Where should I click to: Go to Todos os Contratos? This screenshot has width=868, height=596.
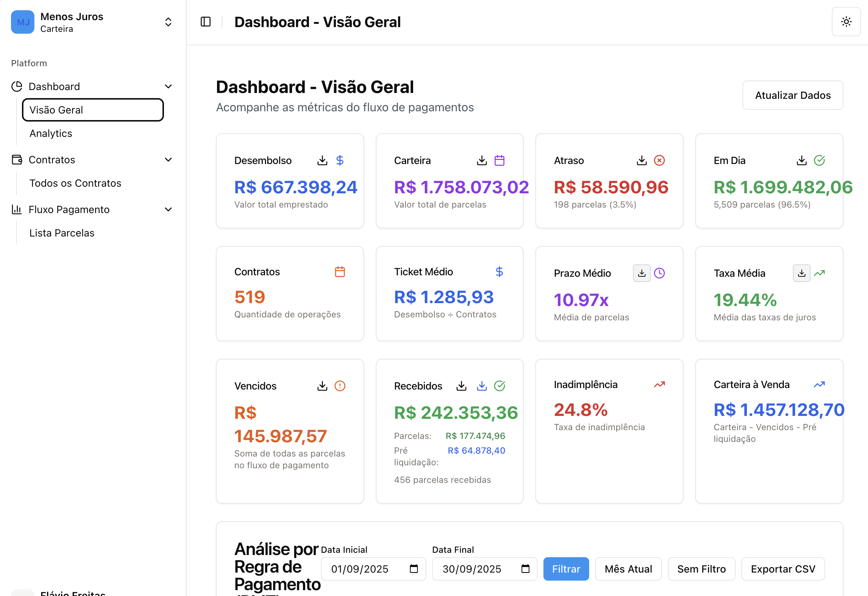75,183
